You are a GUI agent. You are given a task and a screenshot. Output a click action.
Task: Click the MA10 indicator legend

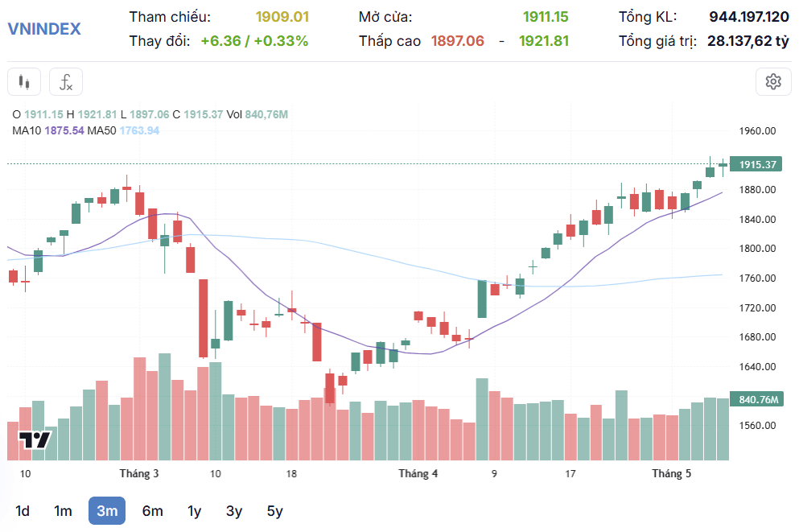click(48, 130)
